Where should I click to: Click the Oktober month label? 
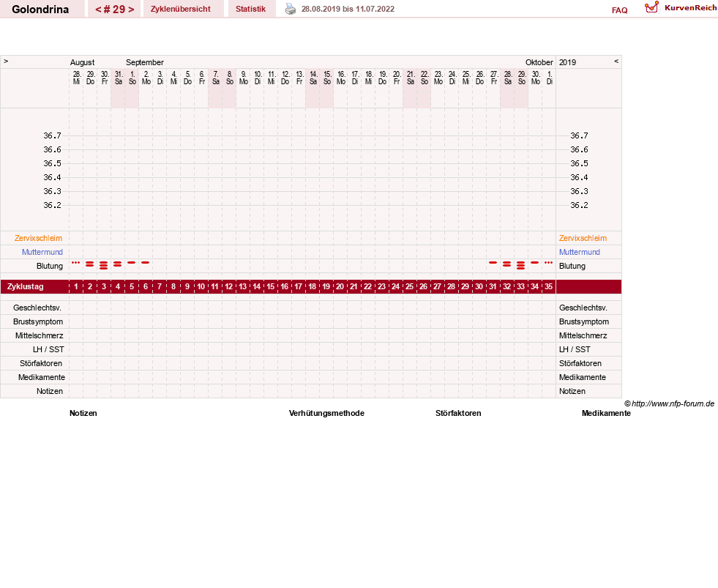(539, 62)
